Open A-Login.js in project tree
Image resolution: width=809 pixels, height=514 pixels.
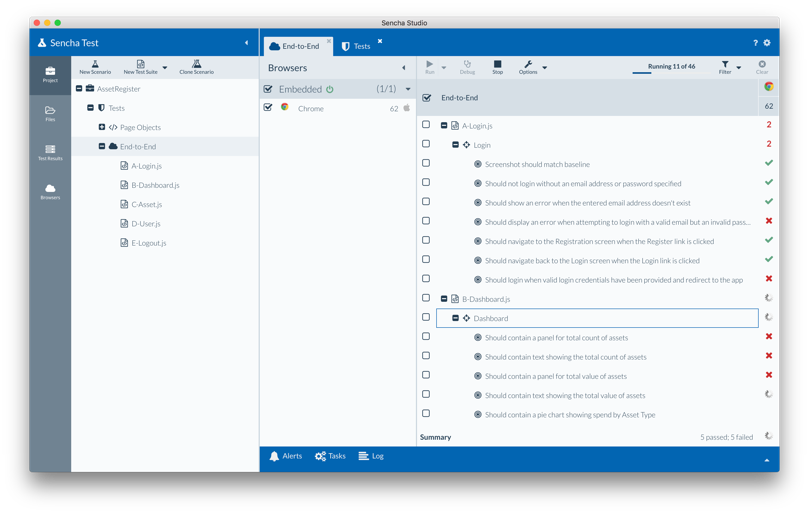147,166
